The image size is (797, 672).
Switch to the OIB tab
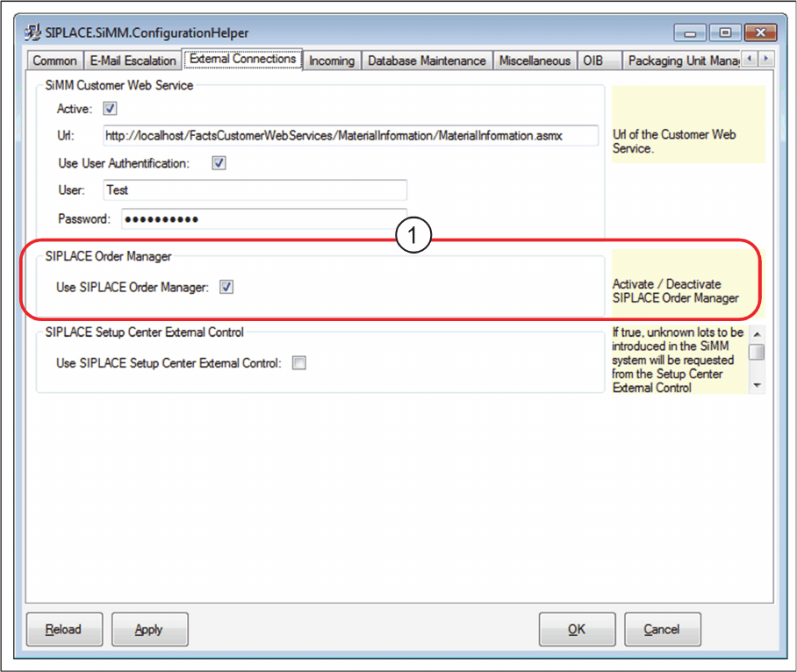599,61
